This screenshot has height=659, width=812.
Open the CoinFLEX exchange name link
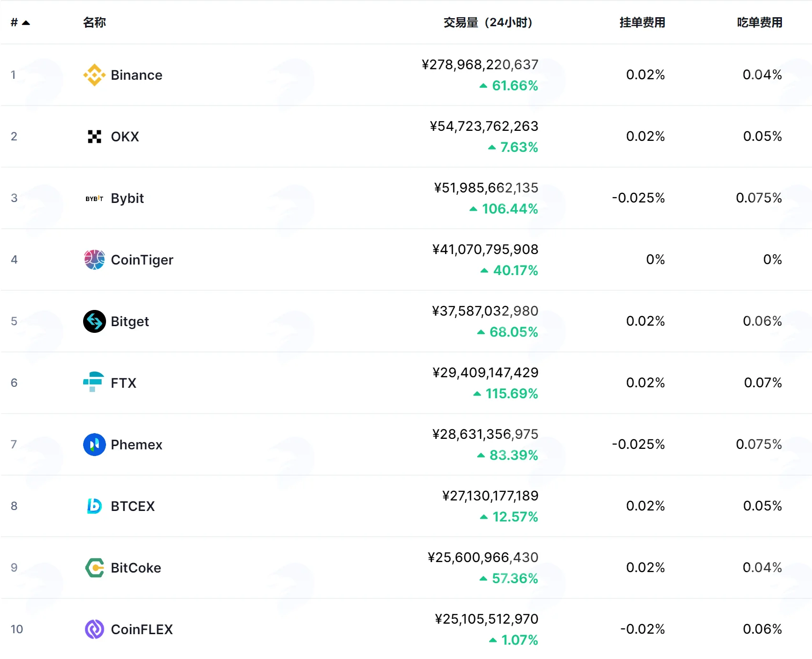pyautogui.click(x=142, y=629)
